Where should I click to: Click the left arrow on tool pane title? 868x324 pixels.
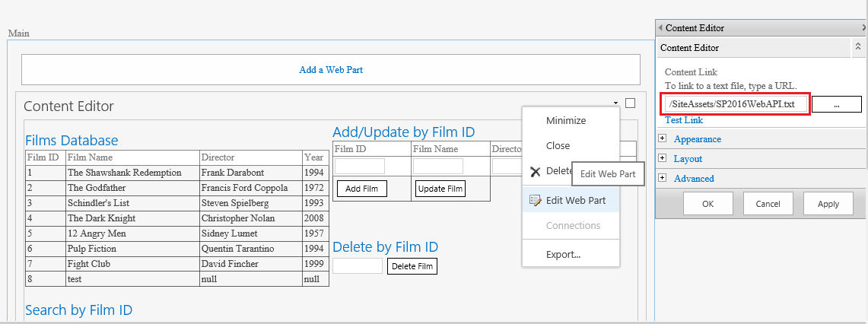tap(660, 28)
